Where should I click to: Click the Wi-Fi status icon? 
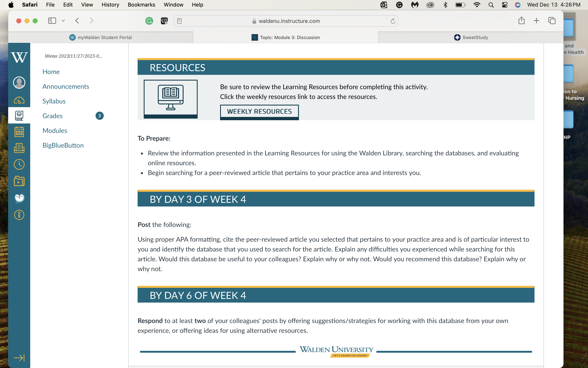pyautogui.click(x=477, y=5)
